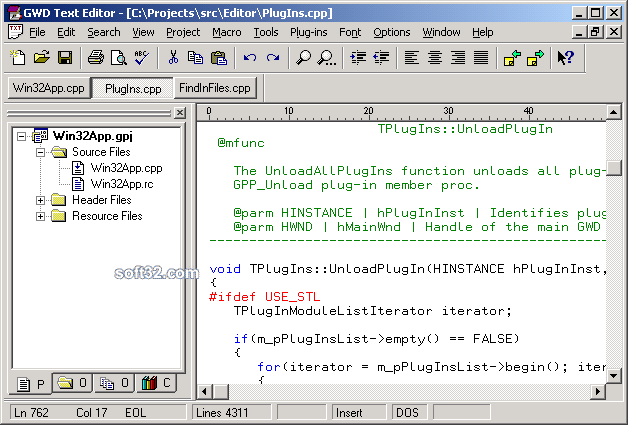This screenshot has height=425, width=628.
Task: Click the Find magnifier icon
Action: [x=303, y=58]
